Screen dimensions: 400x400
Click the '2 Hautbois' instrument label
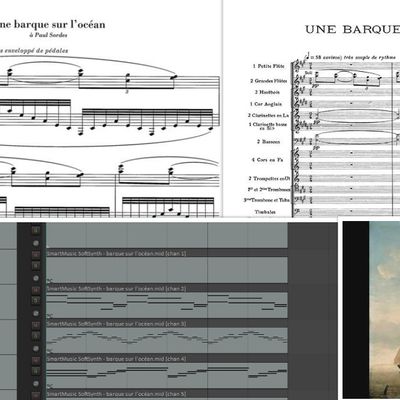268,92
